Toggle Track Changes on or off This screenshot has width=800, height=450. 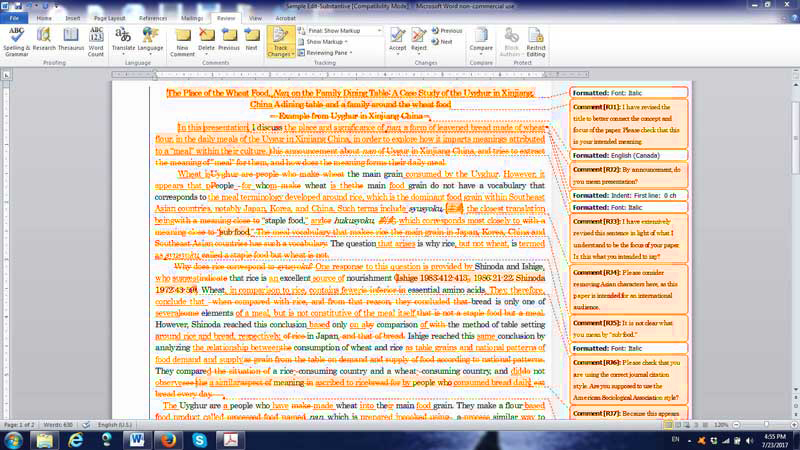pos(281,40)
